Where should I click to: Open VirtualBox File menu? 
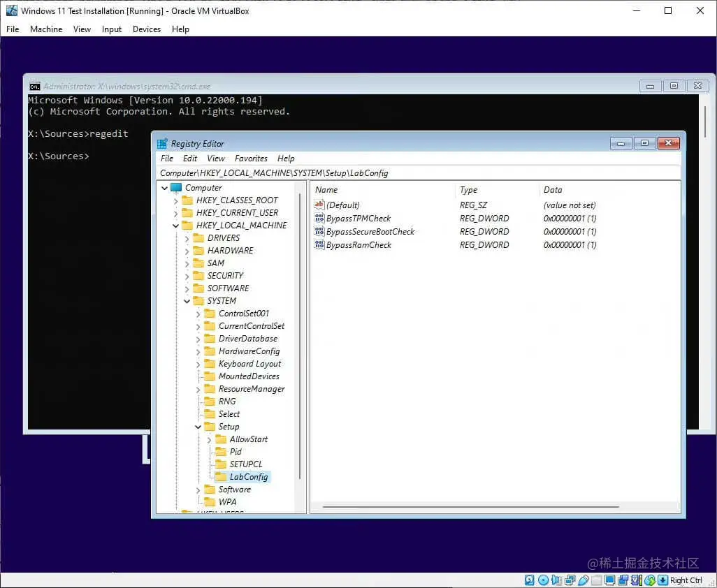(x=13, y=29)
